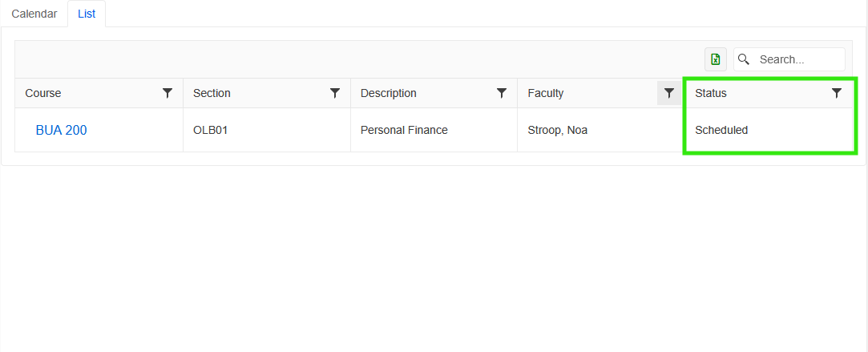Export the list to Excel
The width and height of the screenshot is (868, 352).
coord(715,59)
